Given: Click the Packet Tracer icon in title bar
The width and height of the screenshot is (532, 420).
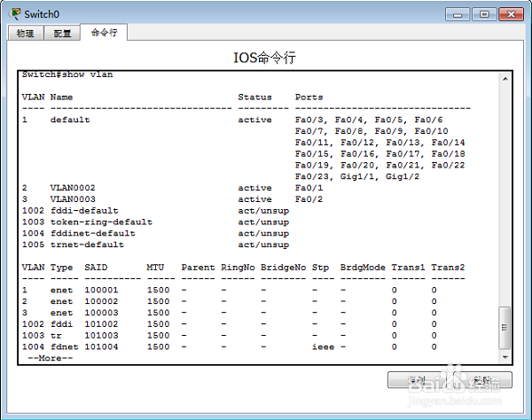Looking at the screenshot, I should pyautogui.click(x=15, y=14).
